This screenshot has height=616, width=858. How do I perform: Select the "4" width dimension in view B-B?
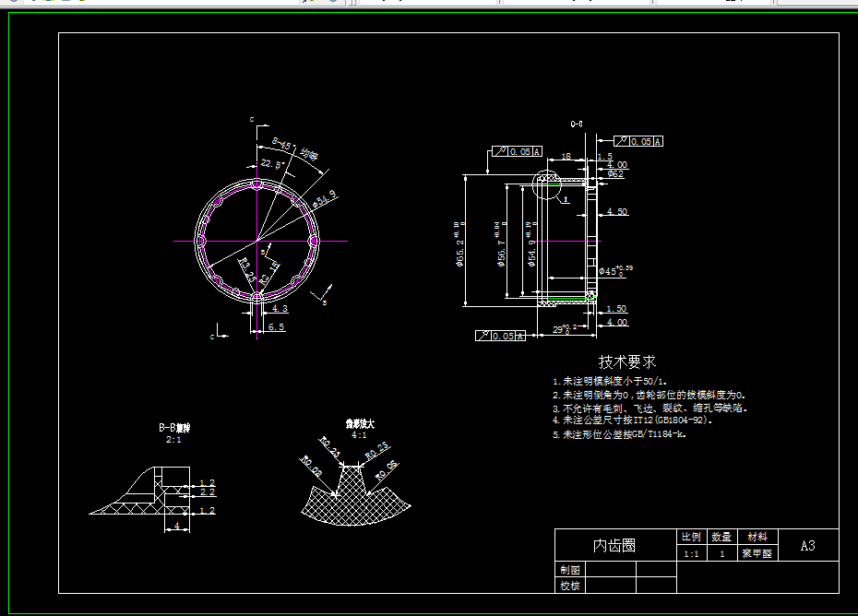tap(177, 526)
